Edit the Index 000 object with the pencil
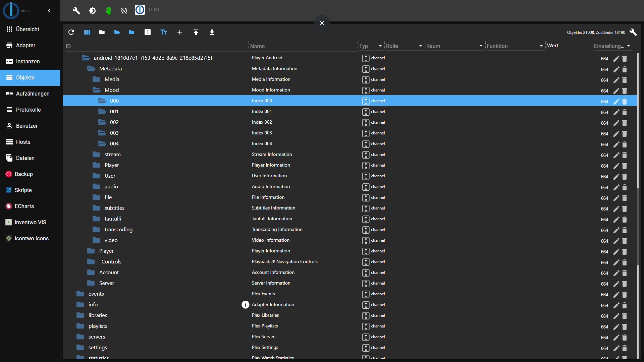644x362 pixels. coord(616,102)
